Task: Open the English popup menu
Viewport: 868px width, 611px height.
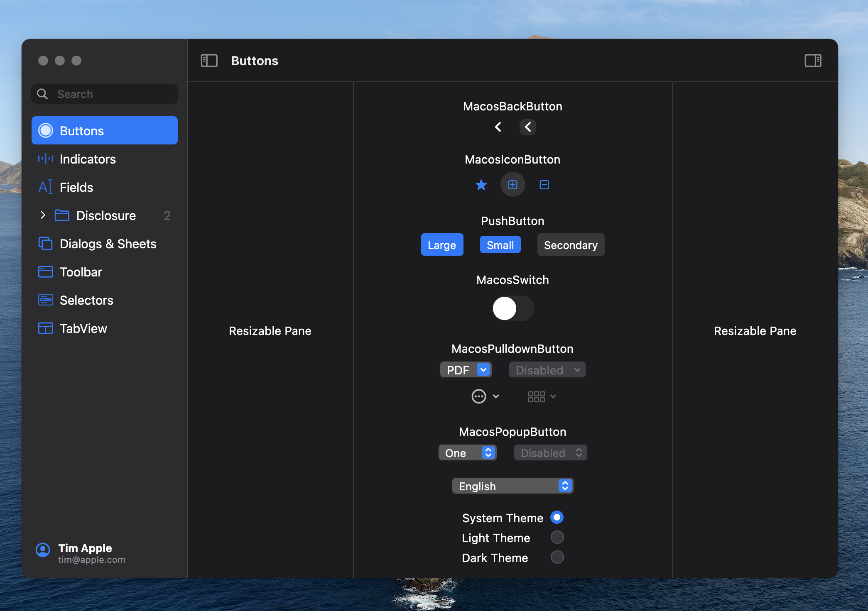Action: point(512,486)
